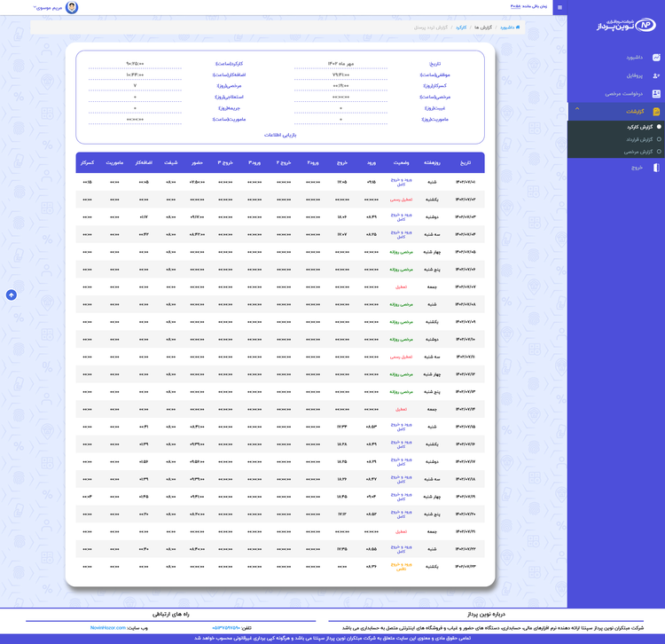
Task: Click the تاریخ column header in table
Action: [465, 163]
